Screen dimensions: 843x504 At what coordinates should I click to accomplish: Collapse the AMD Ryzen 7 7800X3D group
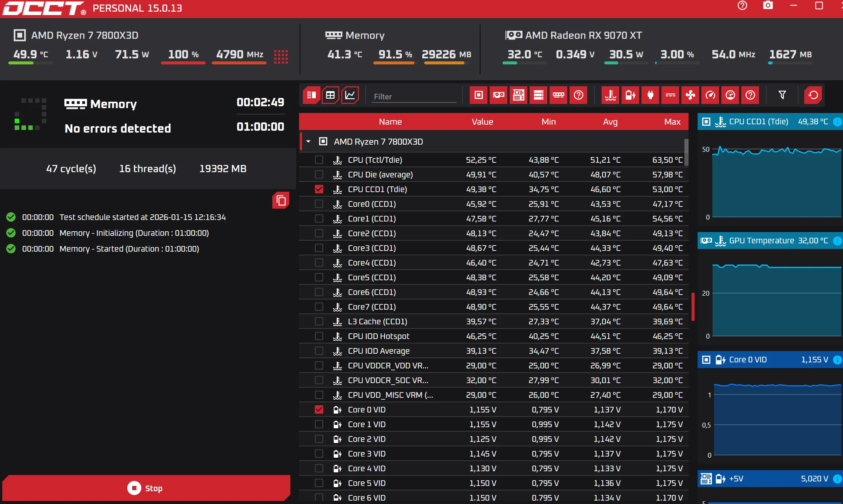point(308,142)
